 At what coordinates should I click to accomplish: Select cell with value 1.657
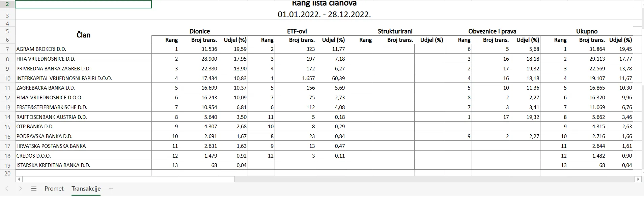pyautogui.click(x=296, y=78)
